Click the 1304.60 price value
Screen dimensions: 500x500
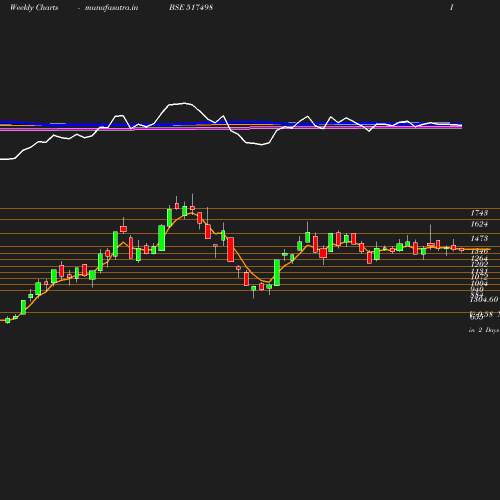484,299
